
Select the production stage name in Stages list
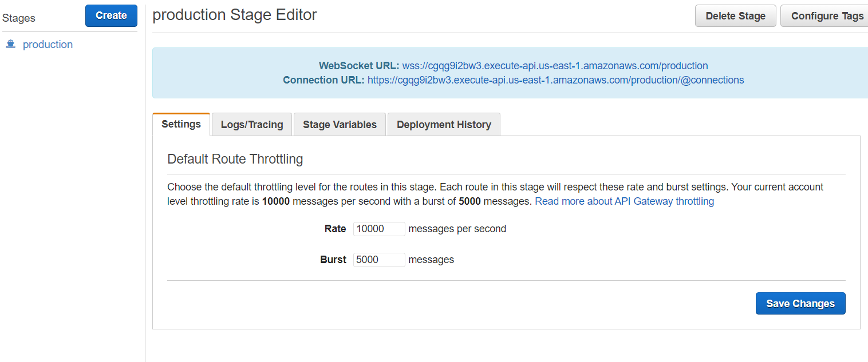(x=48, y=45)
